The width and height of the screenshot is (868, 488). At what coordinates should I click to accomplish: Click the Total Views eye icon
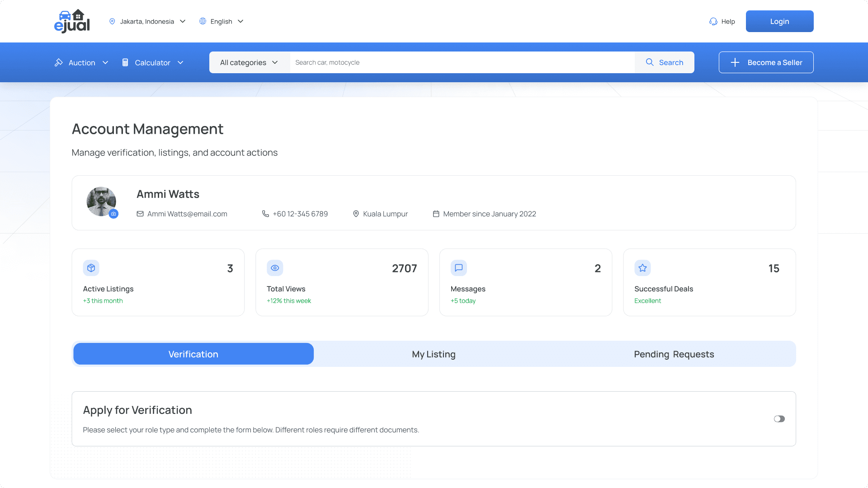(275, 268)
